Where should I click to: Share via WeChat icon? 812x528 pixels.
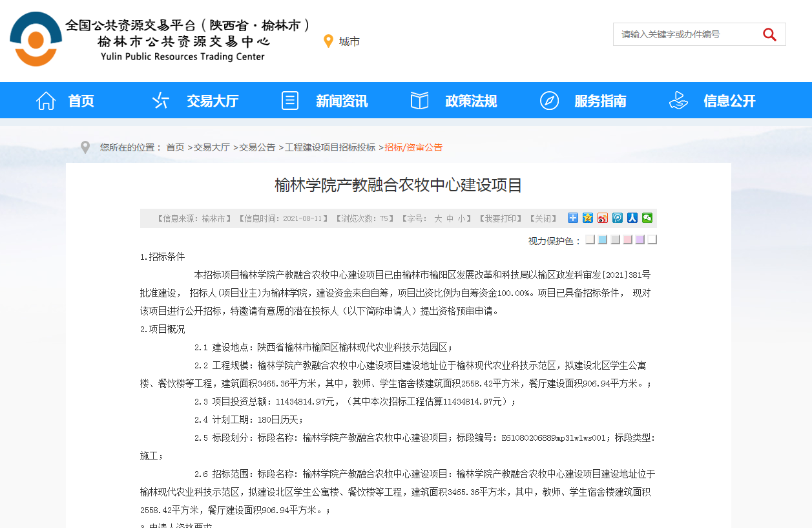pyautogui.click(x=647, y=218)
